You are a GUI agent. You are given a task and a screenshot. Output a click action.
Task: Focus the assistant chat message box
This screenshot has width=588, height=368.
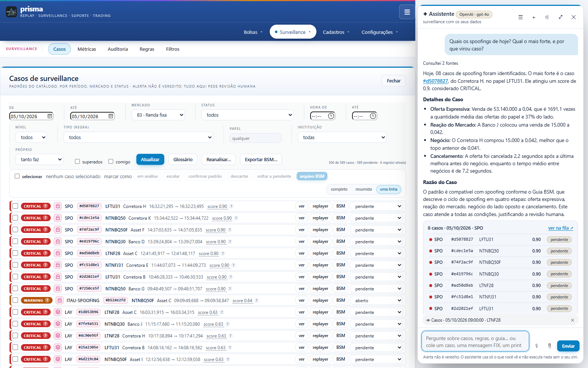(475, 342)
